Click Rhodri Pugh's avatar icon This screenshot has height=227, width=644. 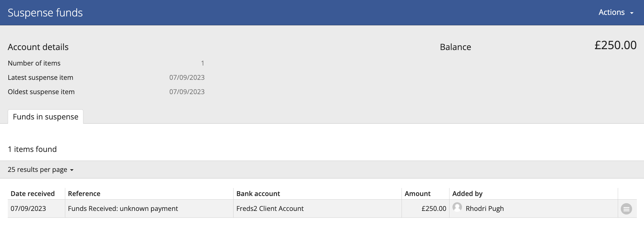click(x=457, y=207)
